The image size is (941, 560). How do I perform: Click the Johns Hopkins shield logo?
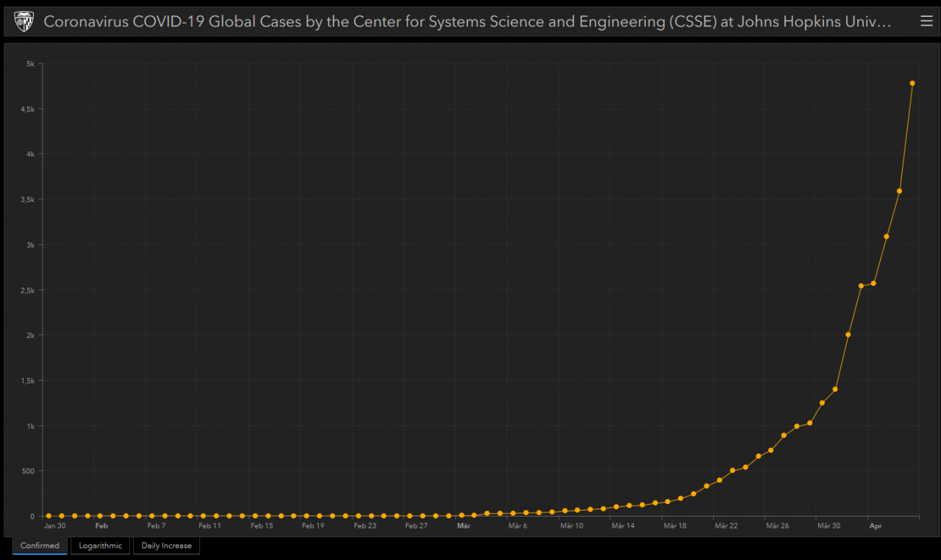[x=24, y=22]
